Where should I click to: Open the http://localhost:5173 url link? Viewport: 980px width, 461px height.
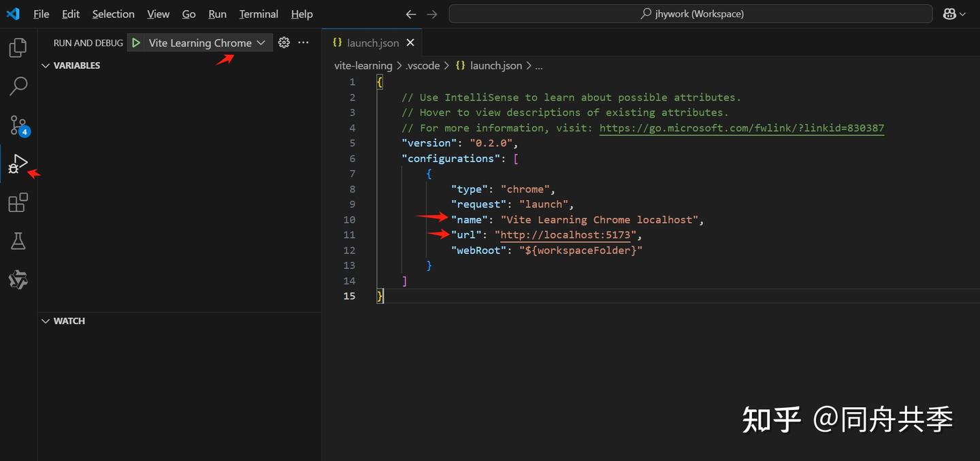pyautogui.click(x=565, y=234)
